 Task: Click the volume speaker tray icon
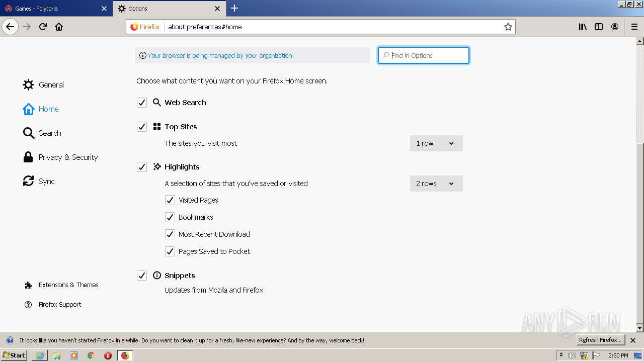[x=572, y=355]
